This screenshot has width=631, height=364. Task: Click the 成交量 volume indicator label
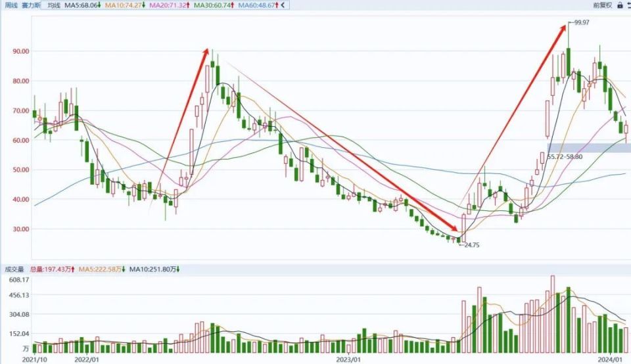(14, 269)
